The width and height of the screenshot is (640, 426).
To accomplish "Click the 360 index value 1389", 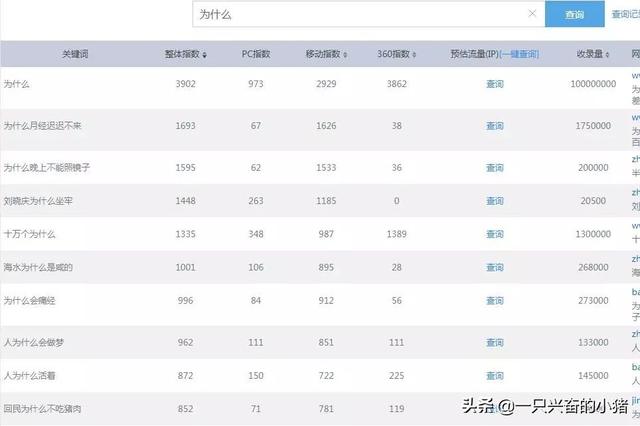I will pos(397,234).
